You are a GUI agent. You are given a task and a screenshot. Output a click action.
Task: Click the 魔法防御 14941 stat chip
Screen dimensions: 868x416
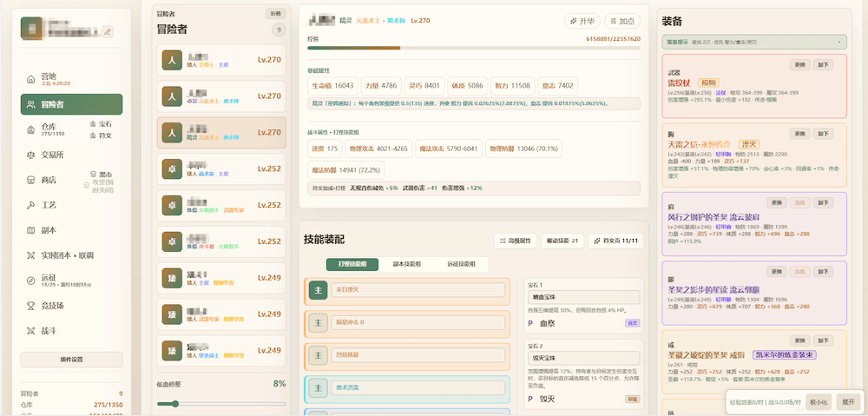coord(346,170)
